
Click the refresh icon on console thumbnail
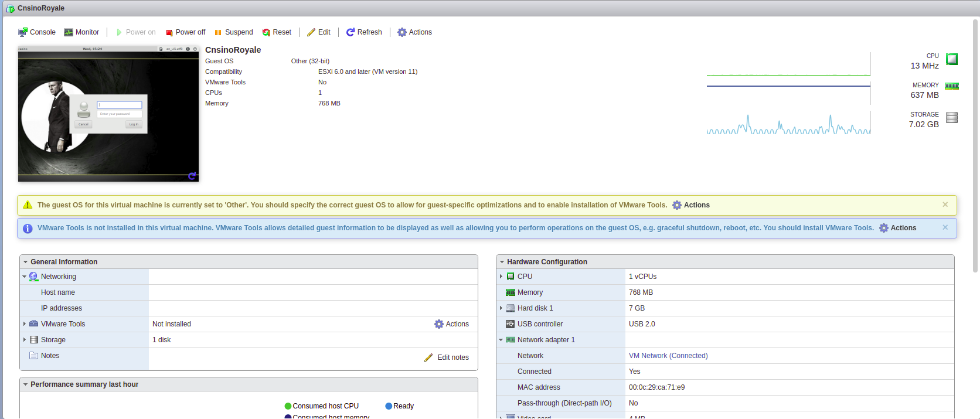tap(192, 176)
